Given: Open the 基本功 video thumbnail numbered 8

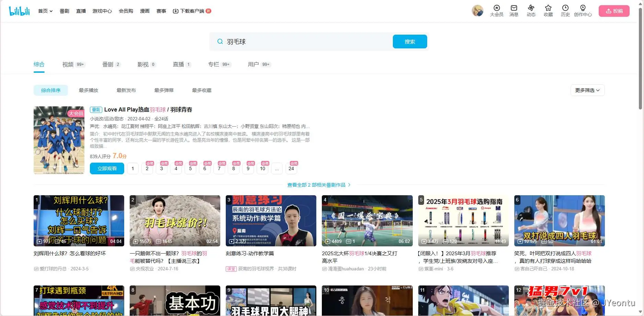Looking at the screenshot, I should tap(175, 301).
